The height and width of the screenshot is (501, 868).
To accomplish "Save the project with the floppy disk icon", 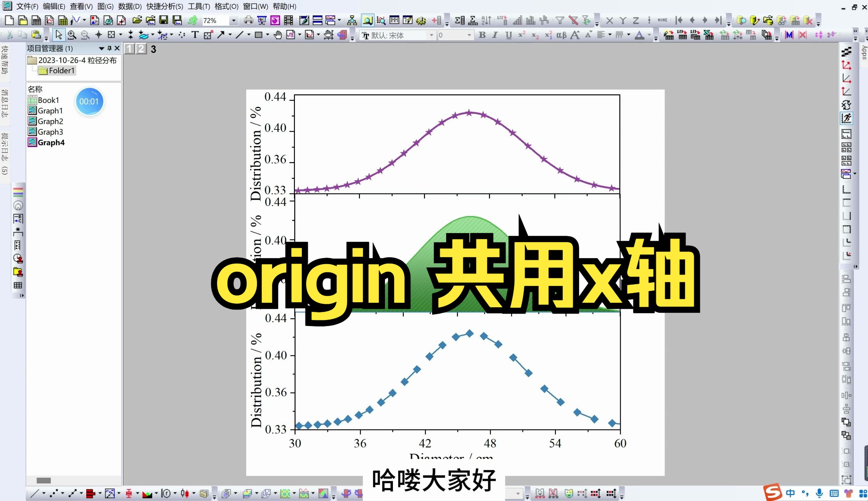I will tap(164, 21).
